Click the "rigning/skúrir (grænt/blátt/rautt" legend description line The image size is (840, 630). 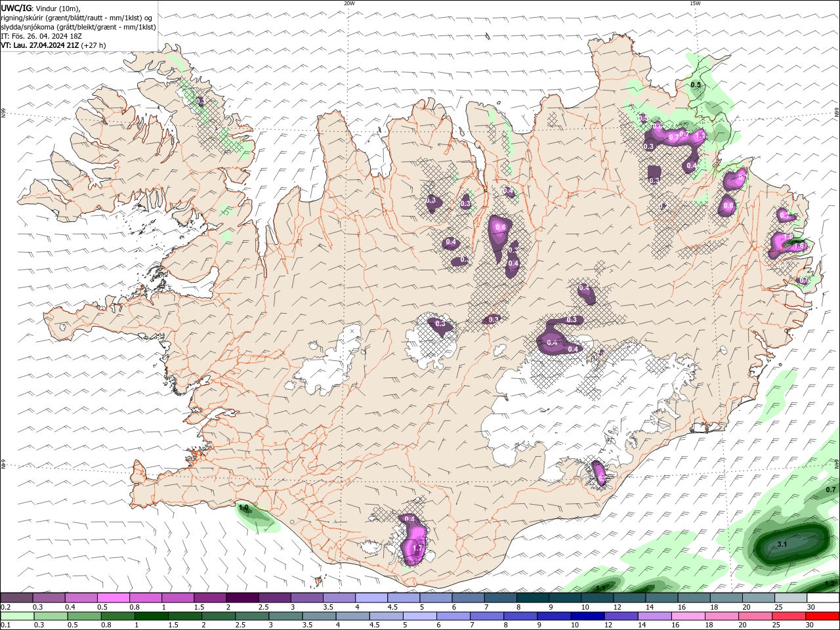pos(77,18)
